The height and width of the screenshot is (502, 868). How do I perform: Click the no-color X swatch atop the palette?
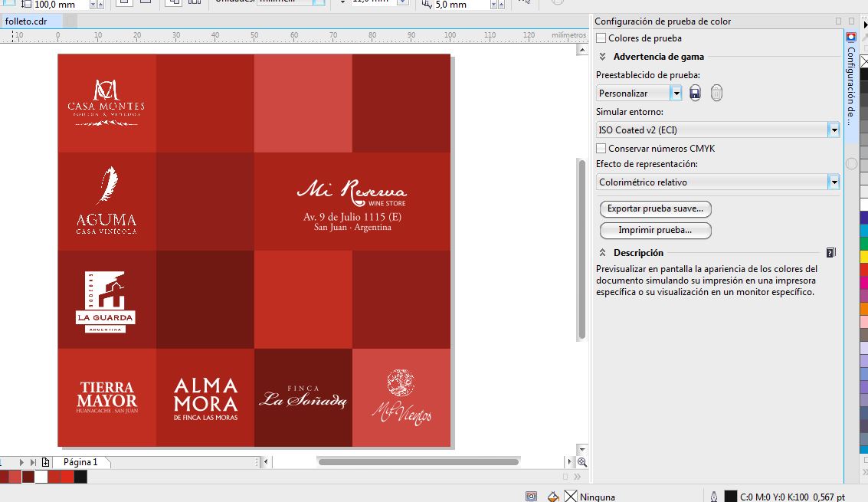point(863,61)
